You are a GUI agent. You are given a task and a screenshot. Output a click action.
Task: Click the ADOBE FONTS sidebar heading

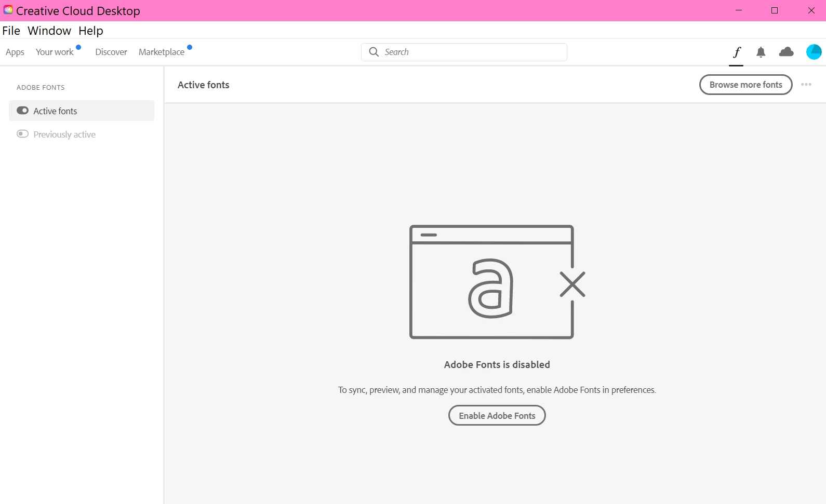point(41,87)
